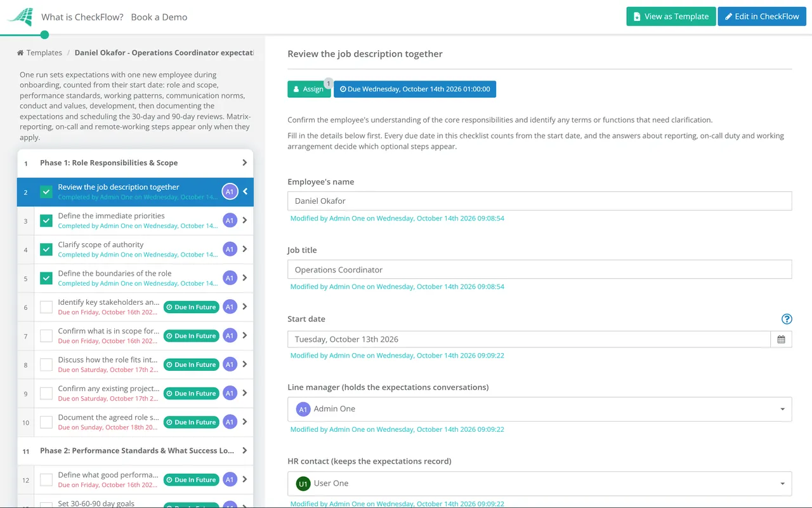This screenshot has width=812, height=508.
Task: Click Due In Future badge on Document the agreed role
Action: pyautogui.click(x=191, y=422)
